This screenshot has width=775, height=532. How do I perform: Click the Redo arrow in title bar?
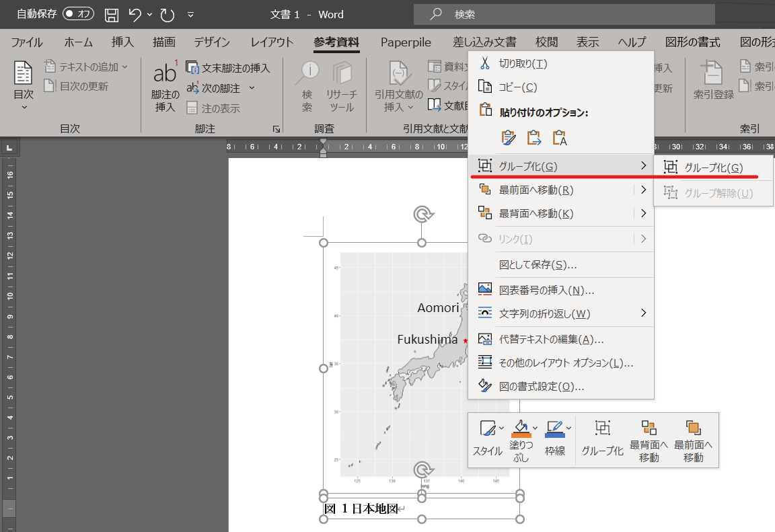pos(168,15)
